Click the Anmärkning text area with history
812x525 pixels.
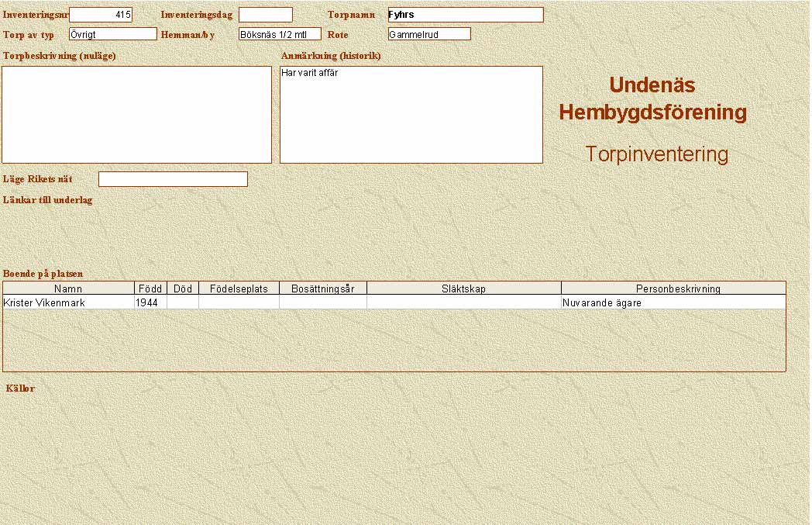(x=411, y=115)
